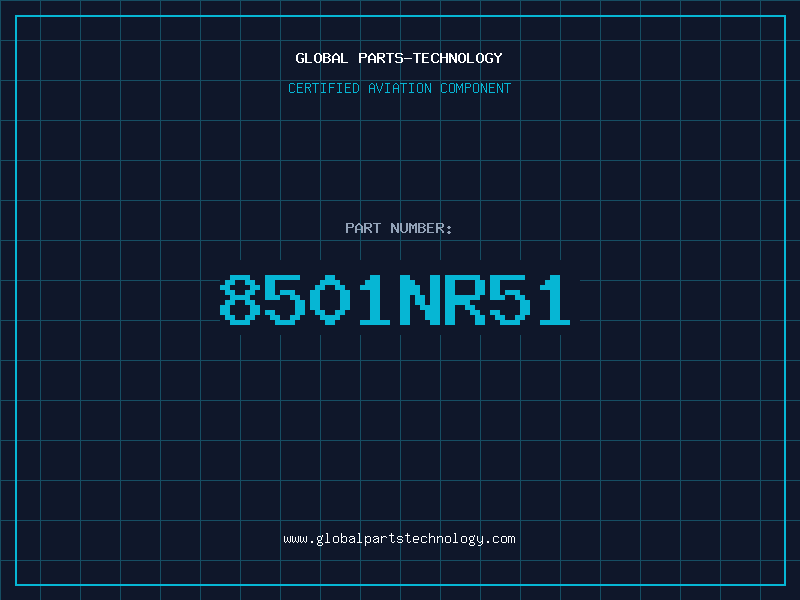Click the word PART in the label

pyautogui.click(x=363, y=228)
